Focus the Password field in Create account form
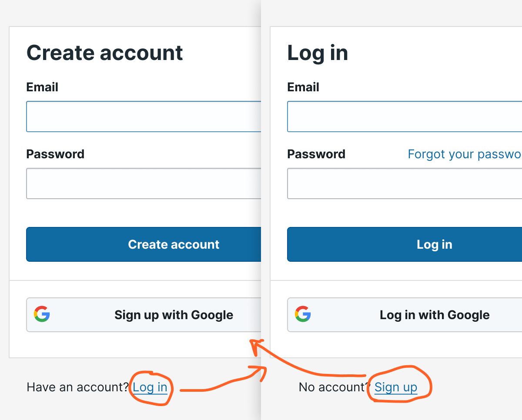522x420 pixels. coord(144,183)
